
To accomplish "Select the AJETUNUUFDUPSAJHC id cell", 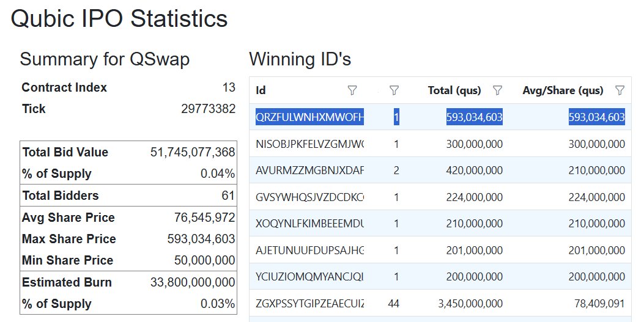I will point(309,251).
